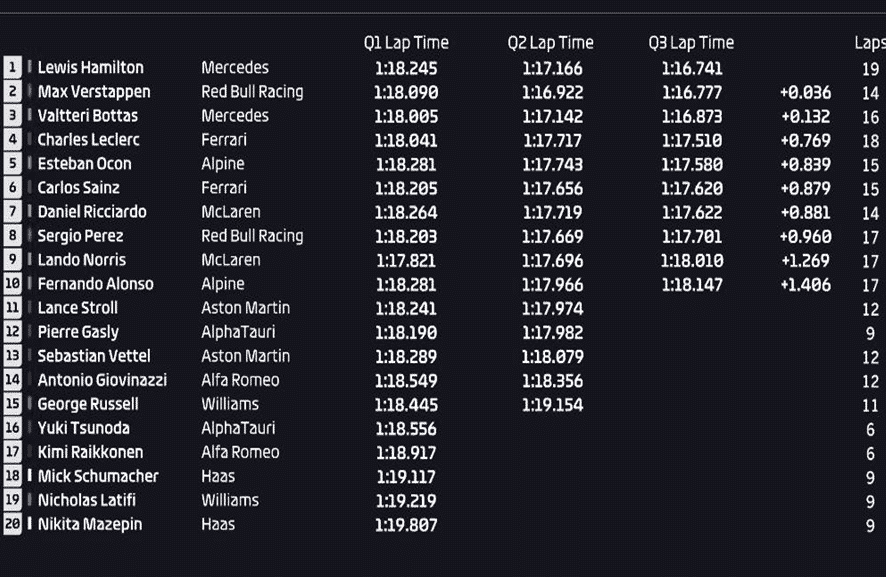Click the white team bar beside Mick Schumacher
The height and width of the screenshot is (577, 886).
point(29,476)
